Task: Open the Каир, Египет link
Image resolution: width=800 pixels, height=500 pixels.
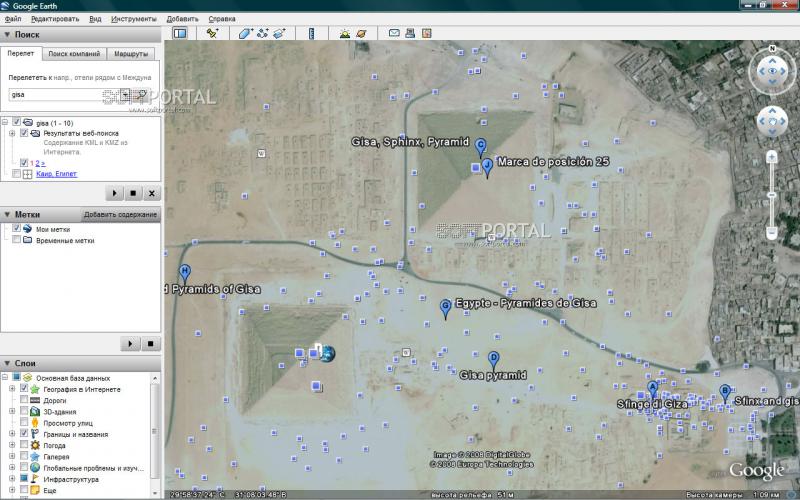Action: pyautogui.click(x=58, y=174)
